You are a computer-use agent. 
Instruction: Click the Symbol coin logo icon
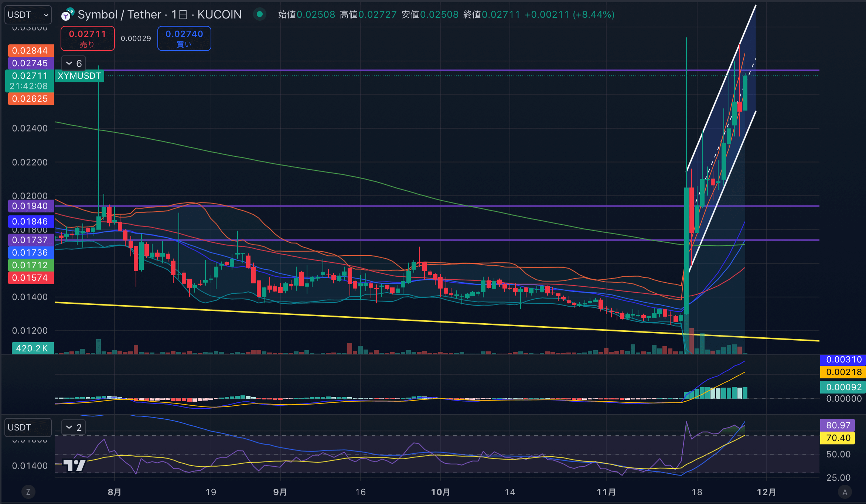pos(68,14)
